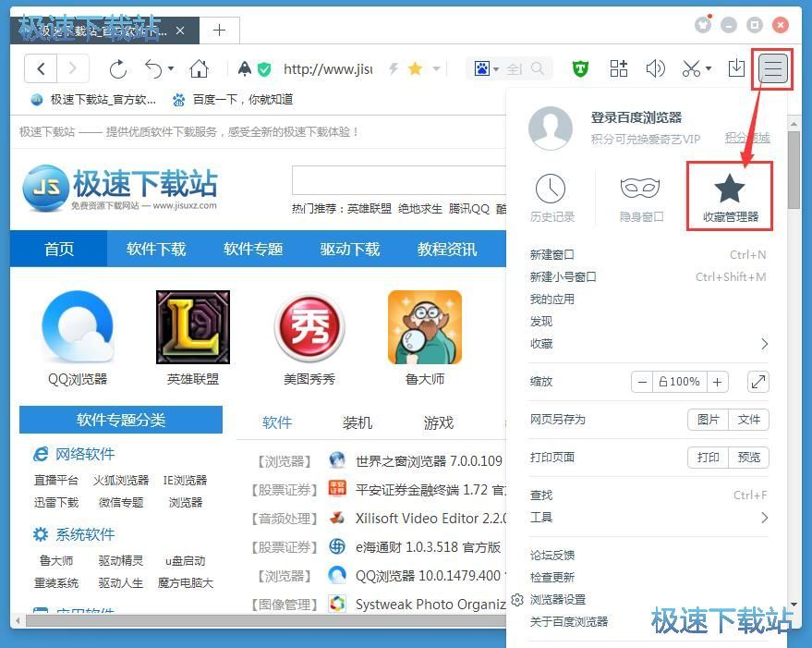Screen dimensions: 812x648
Task: Click the forward navigation arrow
Action: pyautogui.click(x=72, y=68)
